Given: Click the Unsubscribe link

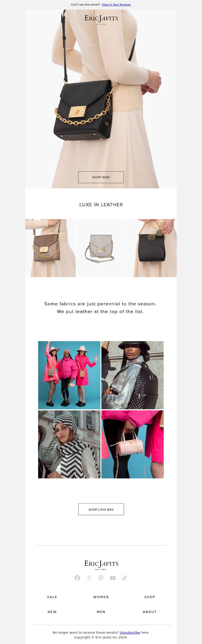Looking at the screenshot, I should [x=130, y=632].
